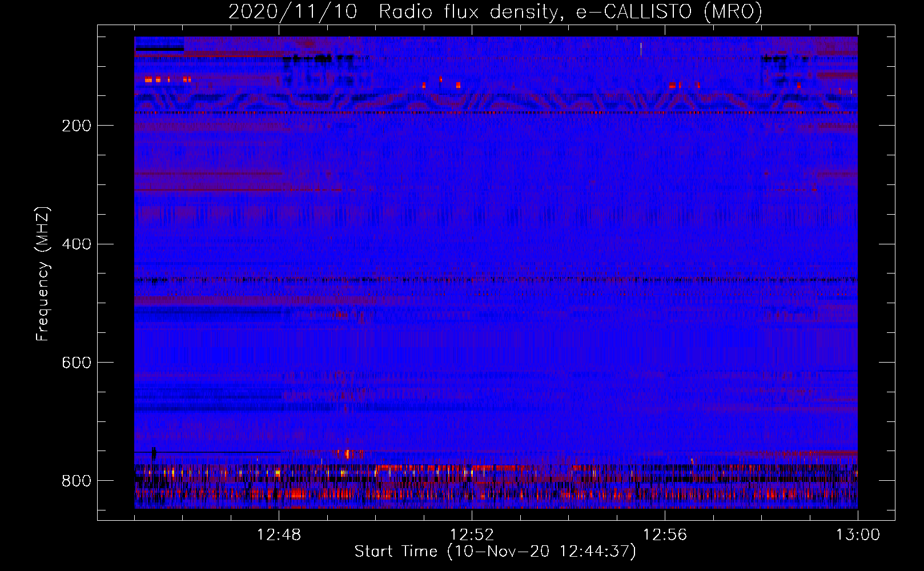Select the 800 frequency tick label

tap(77, 481)
